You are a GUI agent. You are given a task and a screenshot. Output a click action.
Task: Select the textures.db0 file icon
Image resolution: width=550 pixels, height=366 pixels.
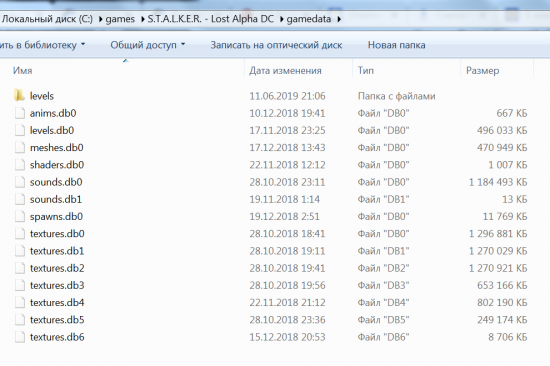click(x=20, y=233)
